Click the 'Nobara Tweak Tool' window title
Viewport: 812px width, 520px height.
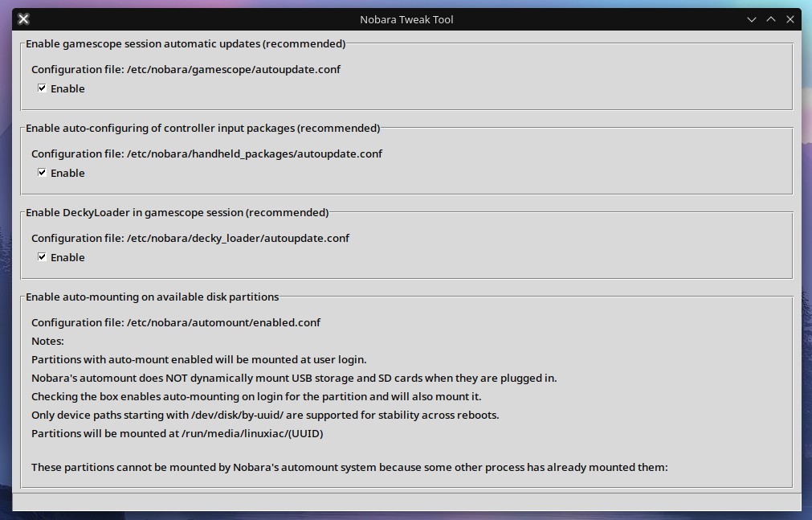(406, 20)
